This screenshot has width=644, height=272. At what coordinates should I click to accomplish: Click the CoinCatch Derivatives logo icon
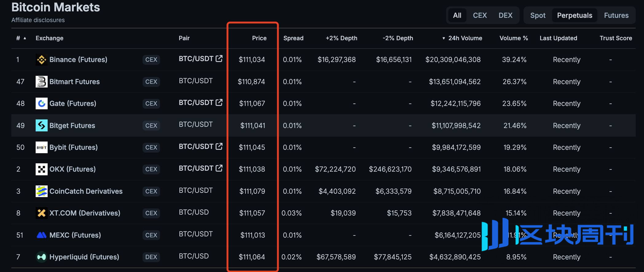click(41, 191)
